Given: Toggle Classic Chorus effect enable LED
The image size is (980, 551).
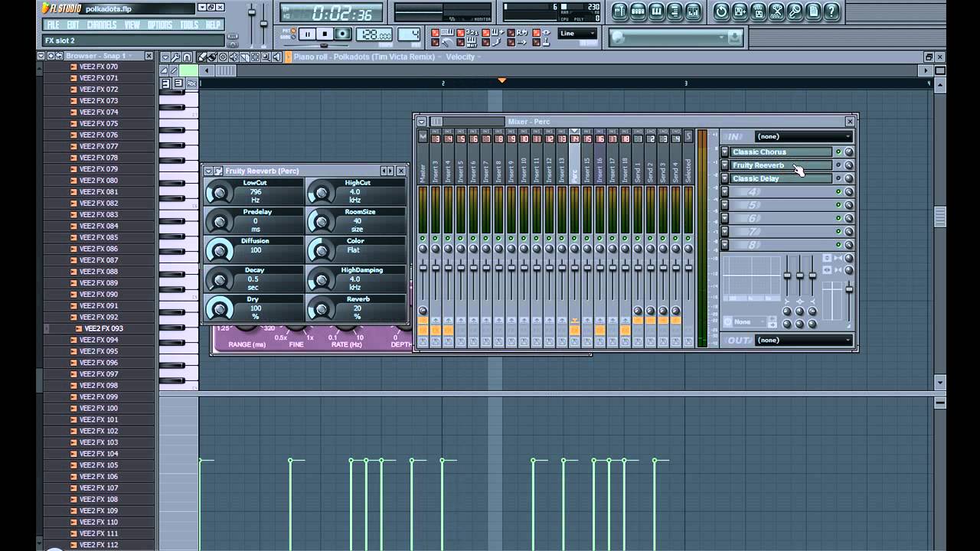Looking at the screenshot, I should (838, 152).
